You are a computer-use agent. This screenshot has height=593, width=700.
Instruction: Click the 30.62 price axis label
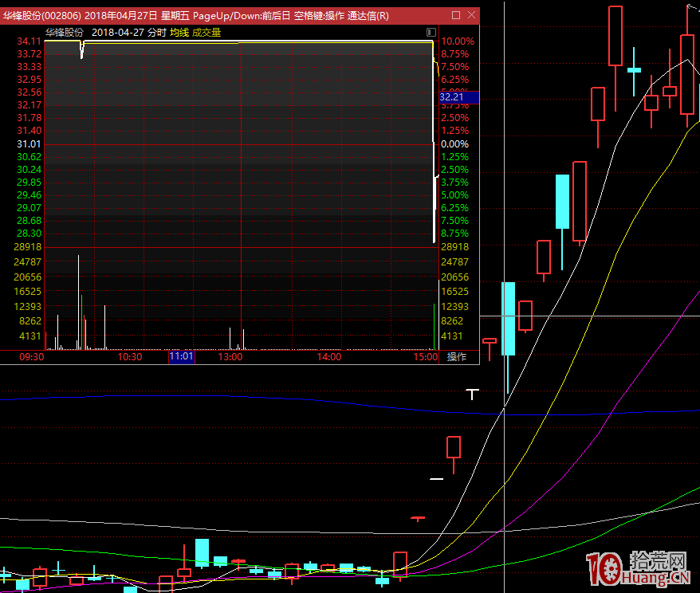tap(29, 157)
